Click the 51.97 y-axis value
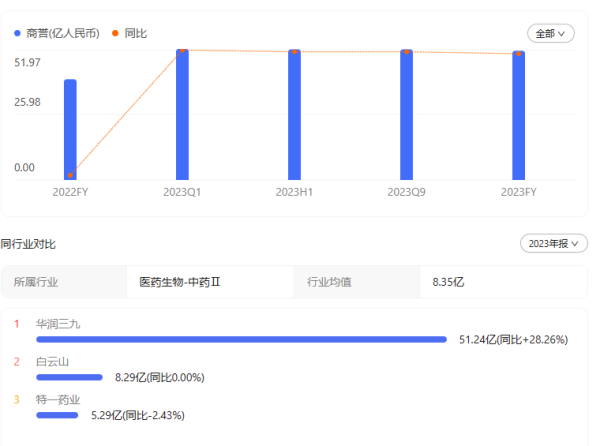Screen dimensions: 600x446 point(27,62)
